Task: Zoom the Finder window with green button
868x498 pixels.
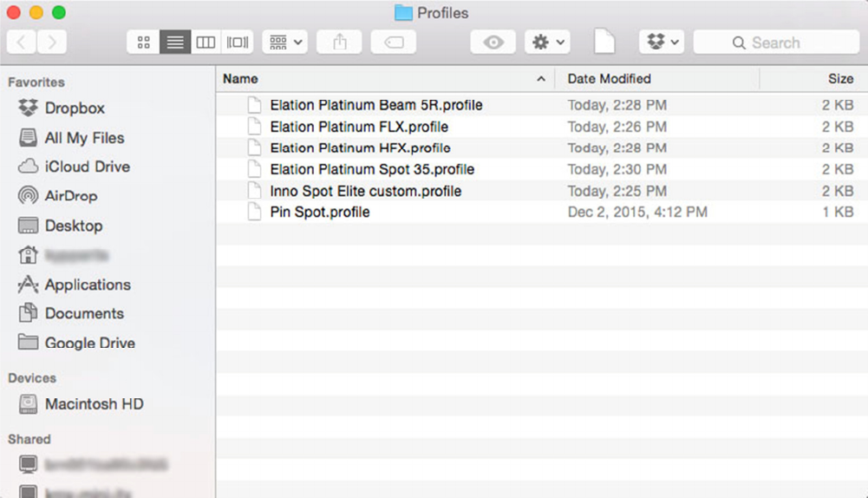Action: click(59, 13)
